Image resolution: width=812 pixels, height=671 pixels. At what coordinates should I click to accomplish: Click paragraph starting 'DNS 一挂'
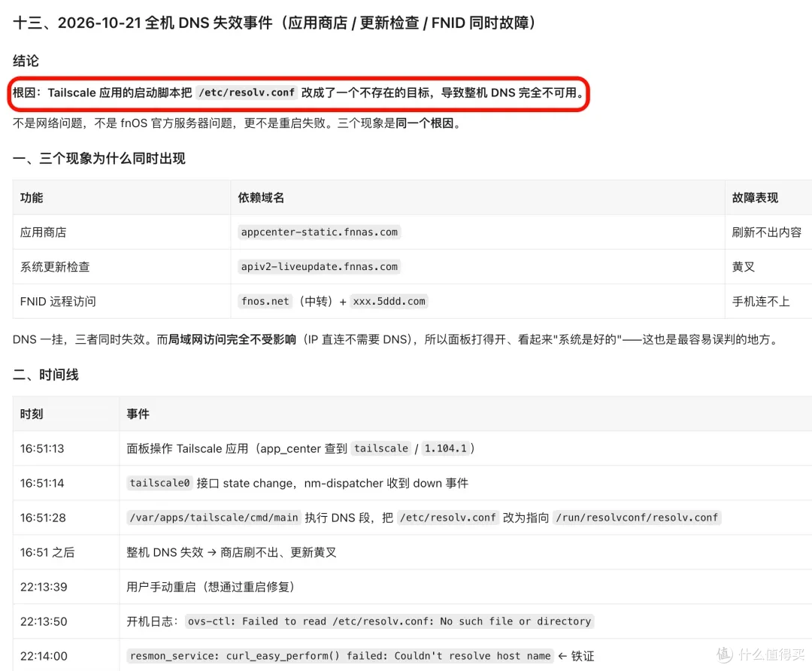point(397,340)
